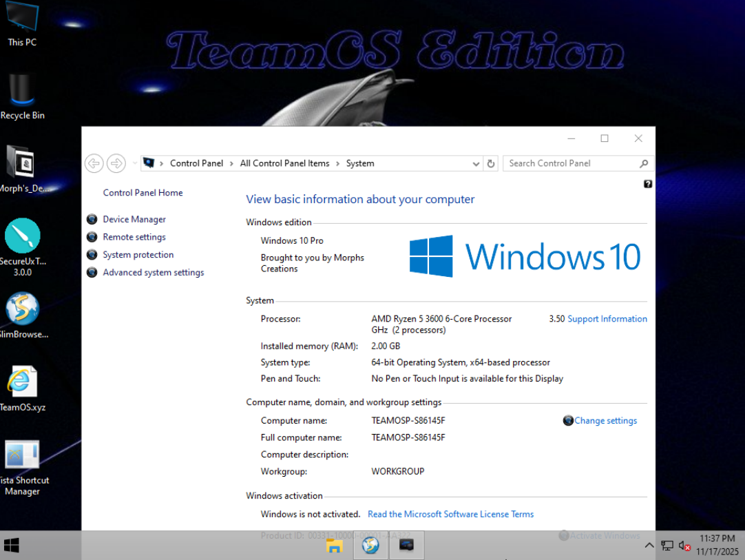Open the TeamOS.xyz Internet shortcut icon

click(22, 382)
